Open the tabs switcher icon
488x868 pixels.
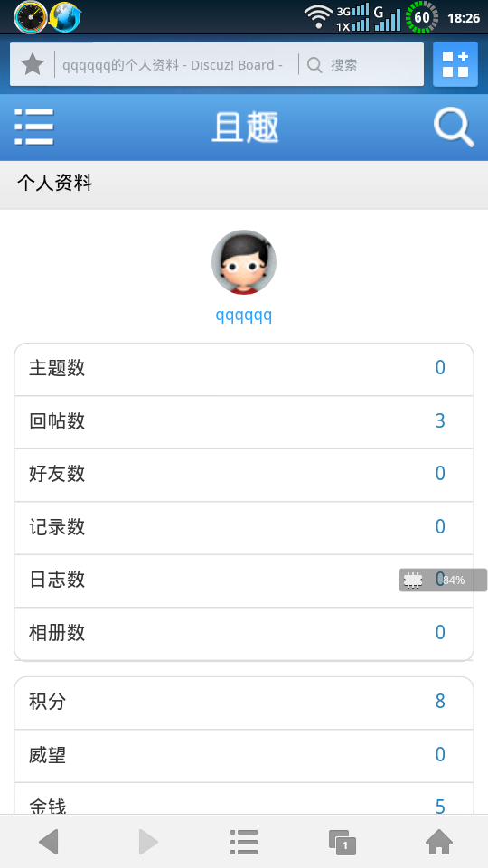342,843
